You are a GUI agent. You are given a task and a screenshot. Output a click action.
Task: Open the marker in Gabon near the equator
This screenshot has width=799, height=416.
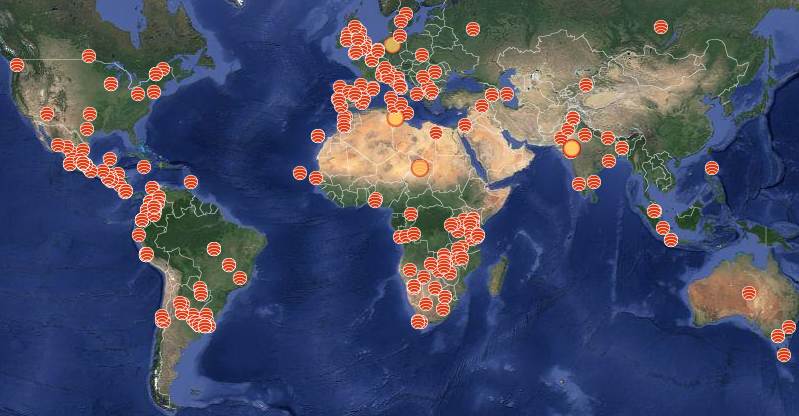pyautogui.click(x=411, y=214)
